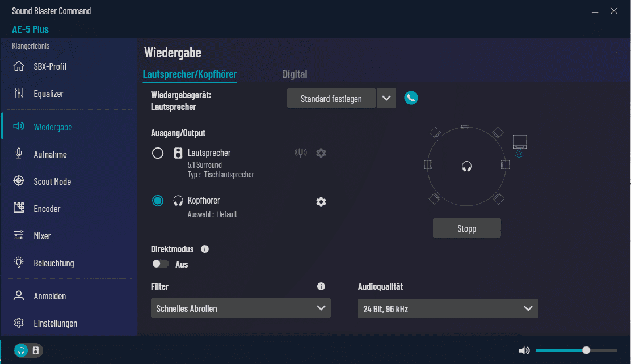Click the Encoder icon in sidebar

click(x=19, y=208)
